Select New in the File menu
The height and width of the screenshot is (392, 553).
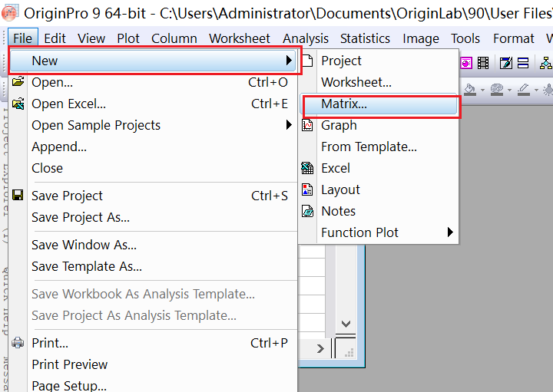click(x=154, y=61)
